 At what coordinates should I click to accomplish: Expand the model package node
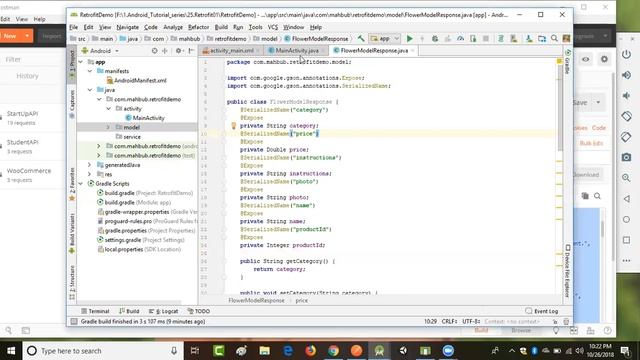click(x=109, y=127)
